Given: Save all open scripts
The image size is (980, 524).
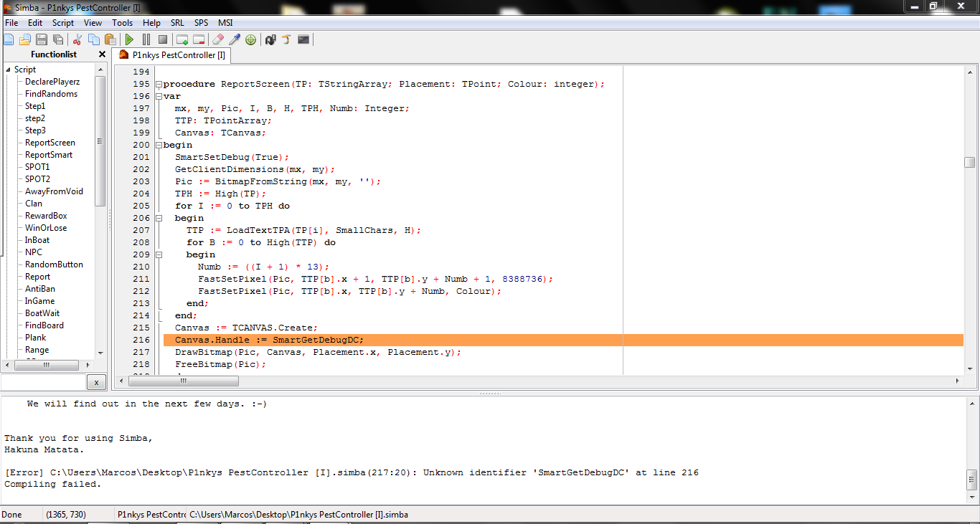Looking at the screenshot, I should coord(58,39).
